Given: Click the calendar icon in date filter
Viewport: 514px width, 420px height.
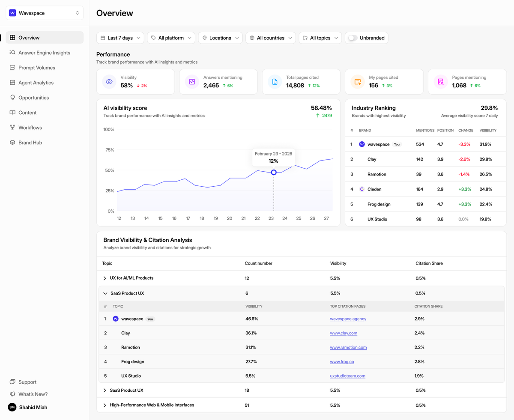Looking at the screenshot, I should [103, 38].
